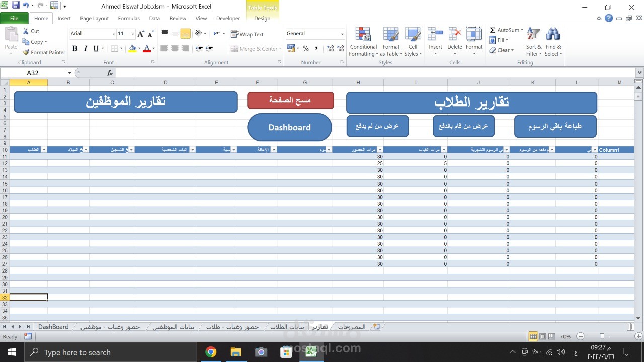The image size is (644, 362).
Task: Click the Accounting Number Format icon
Action: (290, 49)
